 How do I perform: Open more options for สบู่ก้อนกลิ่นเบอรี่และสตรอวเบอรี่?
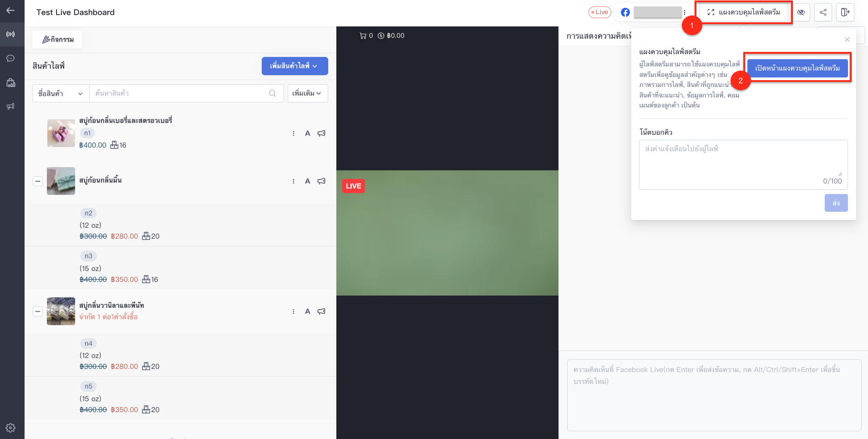(294, 133)
